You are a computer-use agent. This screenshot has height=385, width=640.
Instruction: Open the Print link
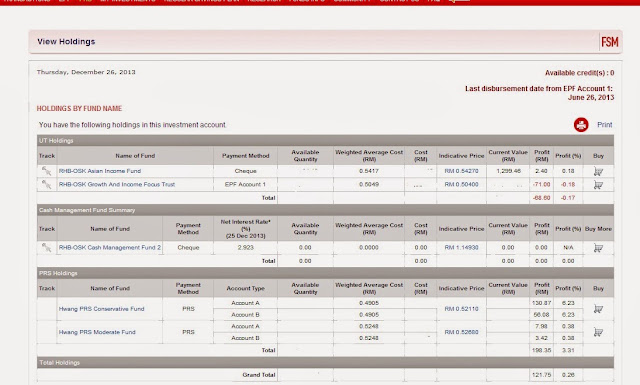[x=604, y=125]
